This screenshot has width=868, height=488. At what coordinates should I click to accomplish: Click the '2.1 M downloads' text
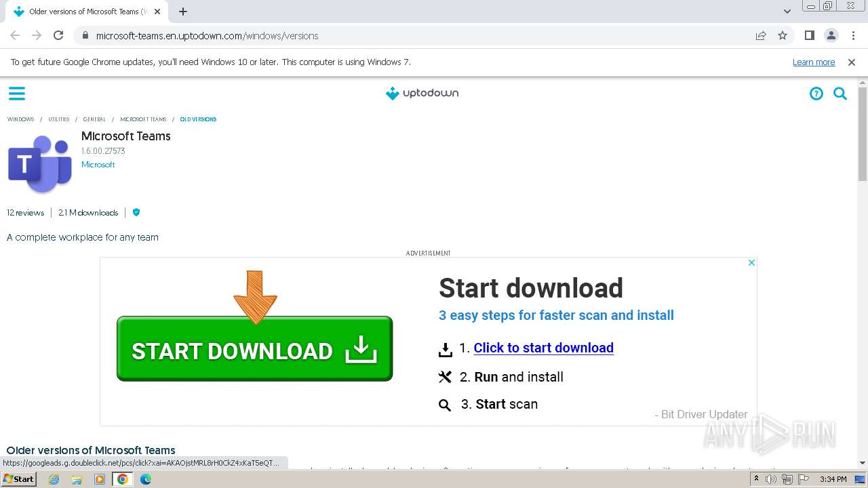click(x=88, y=212)
